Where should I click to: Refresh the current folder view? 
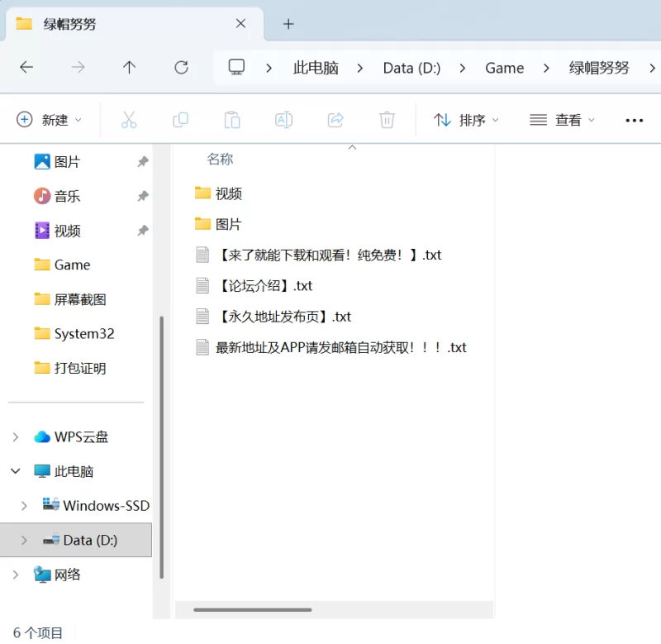pos(181,67)
